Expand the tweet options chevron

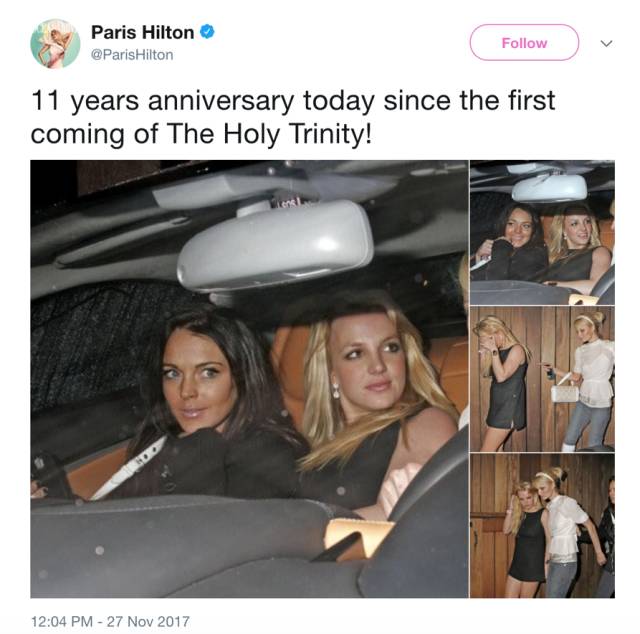pyautogui.click(x=605, y=43)
